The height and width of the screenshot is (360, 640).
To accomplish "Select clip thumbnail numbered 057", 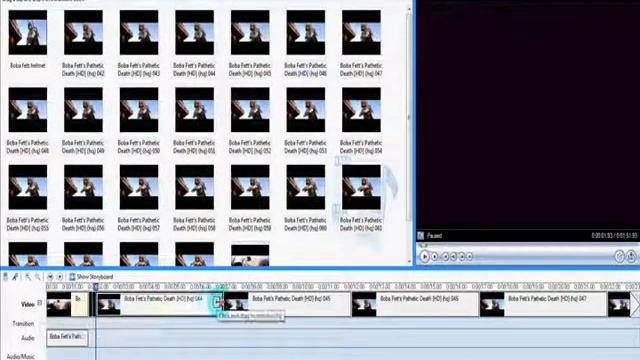I will [139, 187].
